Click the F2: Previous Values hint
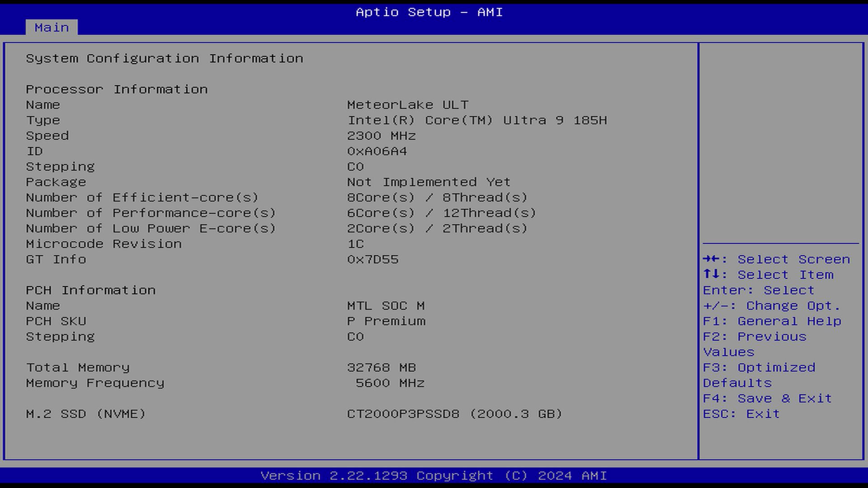868x488 pixels. click(755, 344)
